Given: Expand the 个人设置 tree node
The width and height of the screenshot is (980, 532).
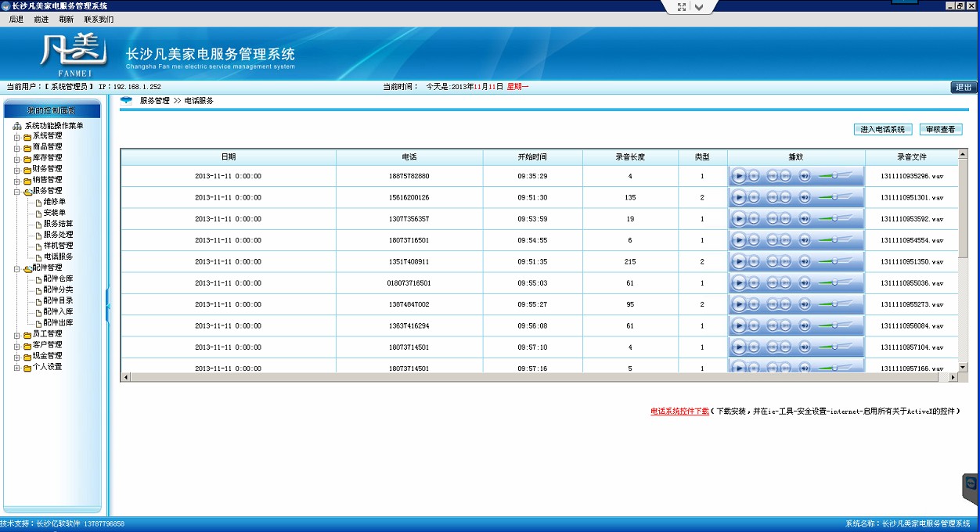Looking at the screenshot, I should point(16,367).
